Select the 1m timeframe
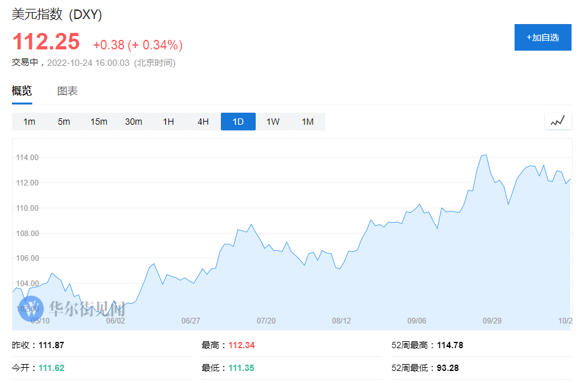 [x=29, y=122]
